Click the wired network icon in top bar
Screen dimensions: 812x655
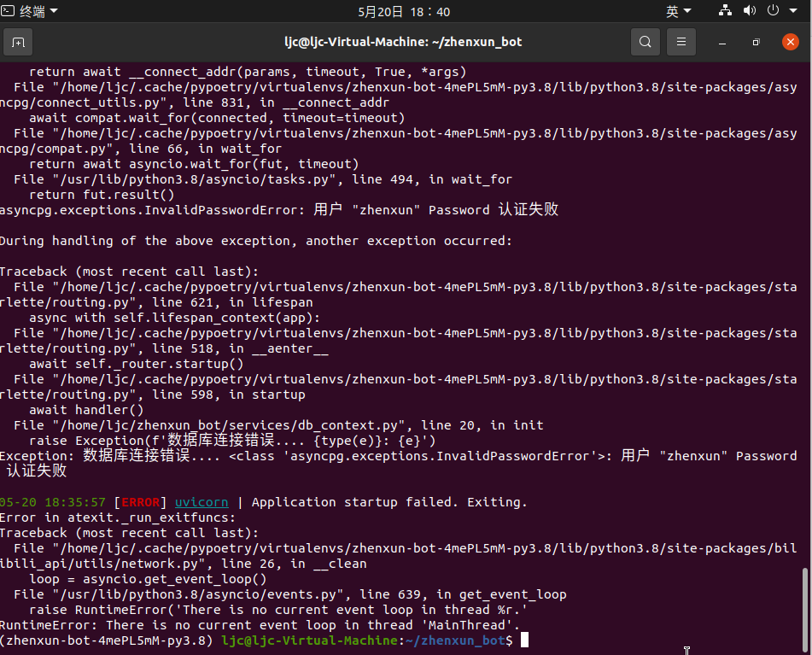[725, 11]
